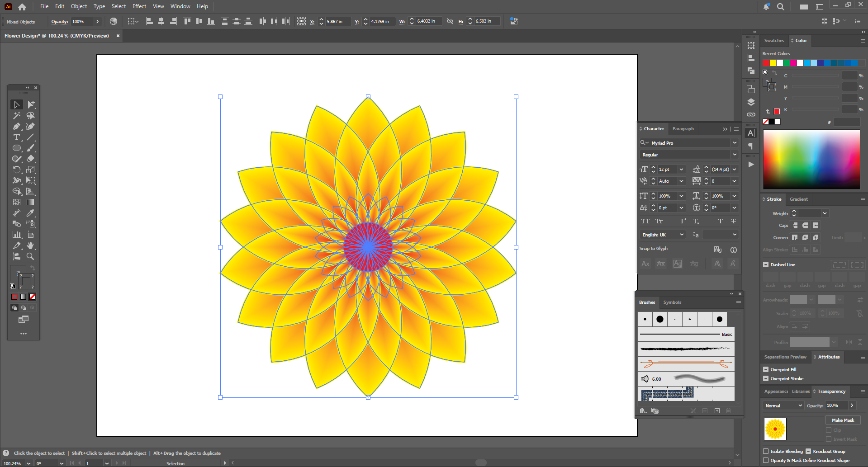
Task: Click the X position input field
Action: tap(337, 22)
